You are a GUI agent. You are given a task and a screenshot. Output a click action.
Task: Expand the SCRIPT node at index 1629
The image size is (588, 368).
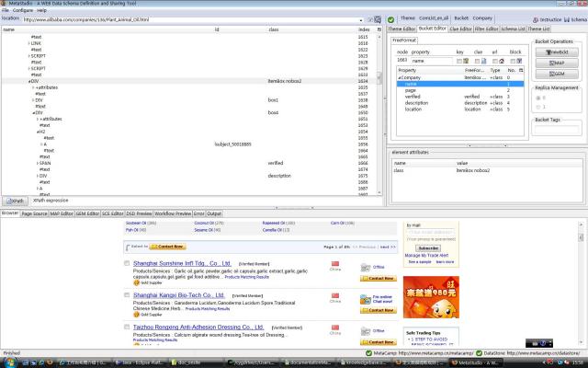28,69
